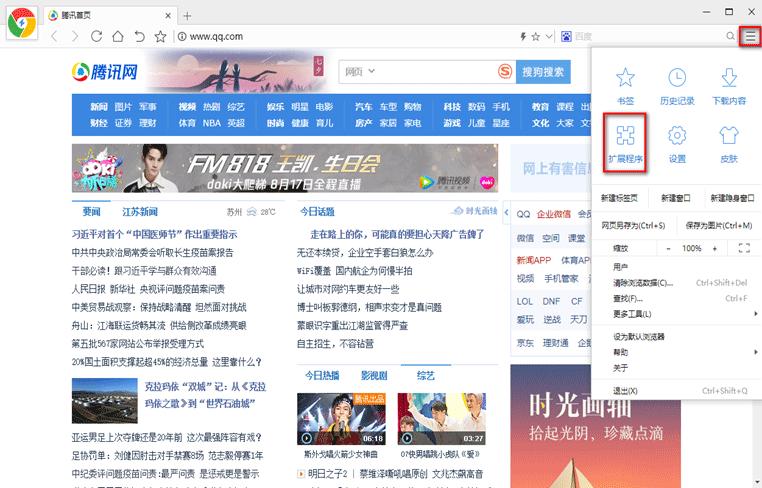Select 新建隐身窗口 menu item
This screenshot has height=488, width=762.
[x=732, y=198]
